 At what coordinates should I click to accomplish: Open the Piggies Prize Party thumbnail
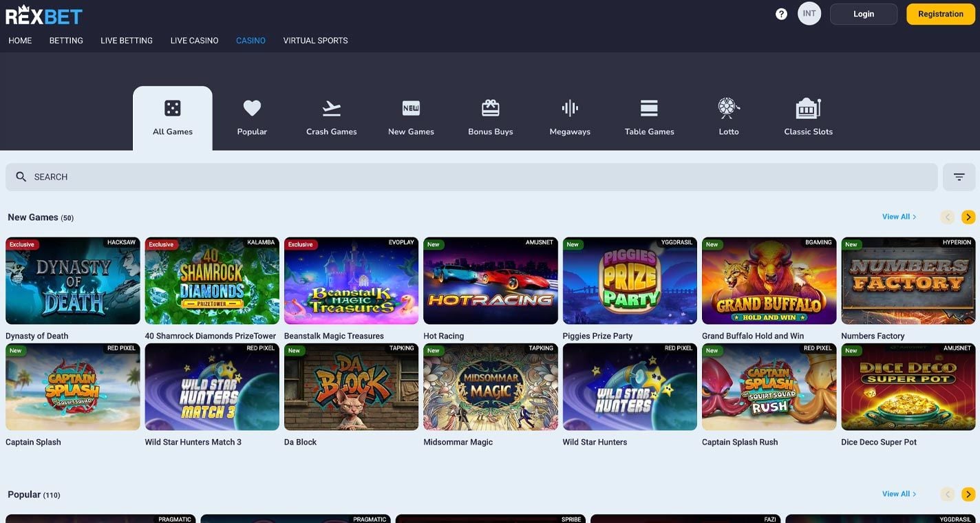pos(630,281)
